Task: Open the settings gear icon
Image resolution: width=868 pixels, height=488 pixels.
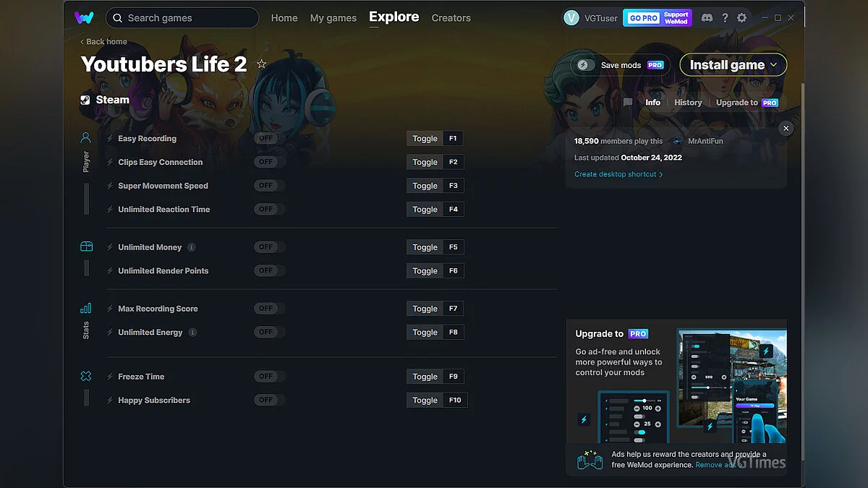Action: click(x=741, y=17)
